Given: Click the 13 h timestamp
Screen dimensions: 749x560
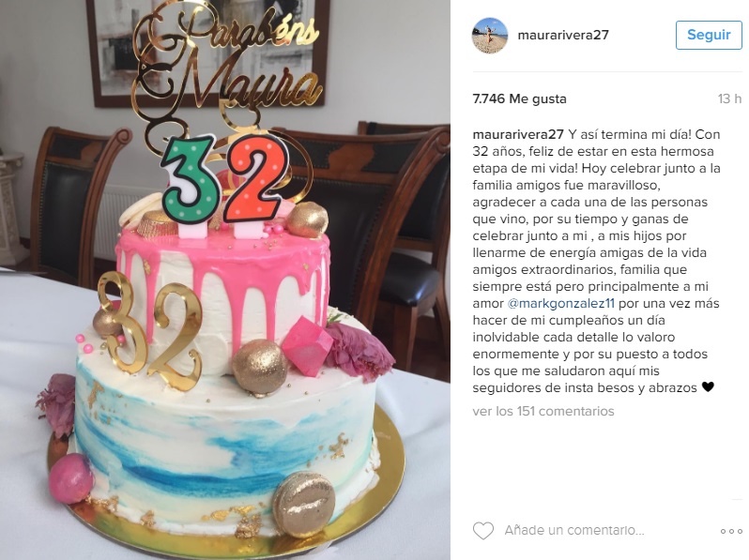Looking at the screenshot, I should click(729, 98).
